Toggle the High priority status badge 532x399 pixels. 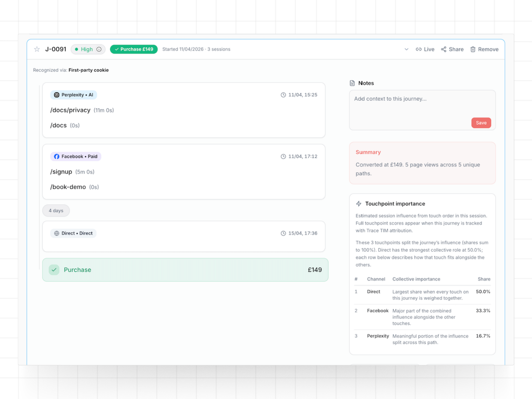87,49
